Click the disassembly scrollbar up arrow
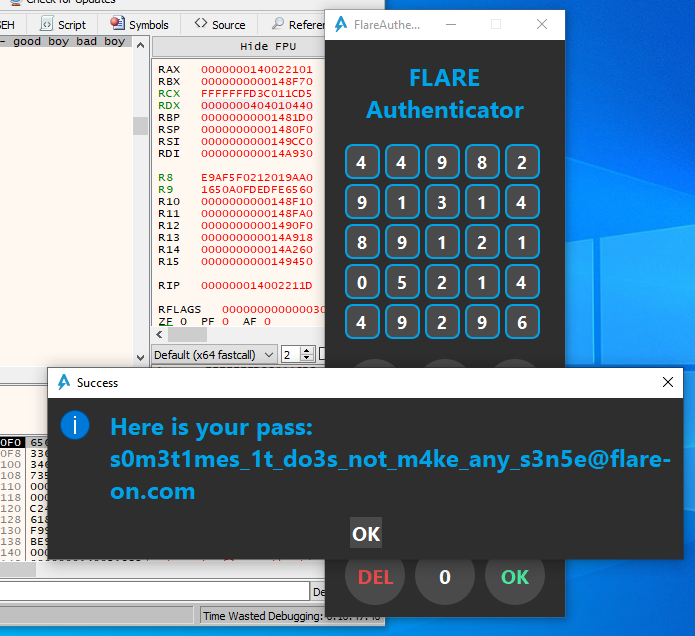Screen dimensions: 695x636 [141, 45]
